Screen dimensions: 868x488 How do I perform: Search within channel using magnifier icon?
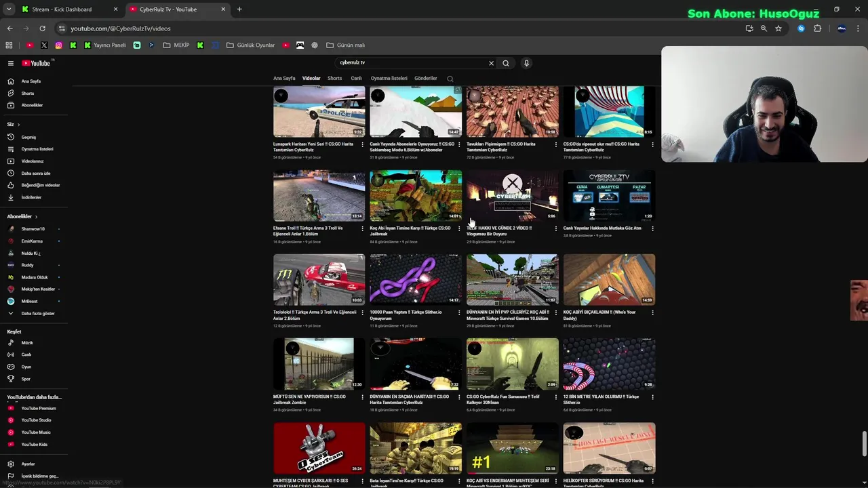coord(450,79)
